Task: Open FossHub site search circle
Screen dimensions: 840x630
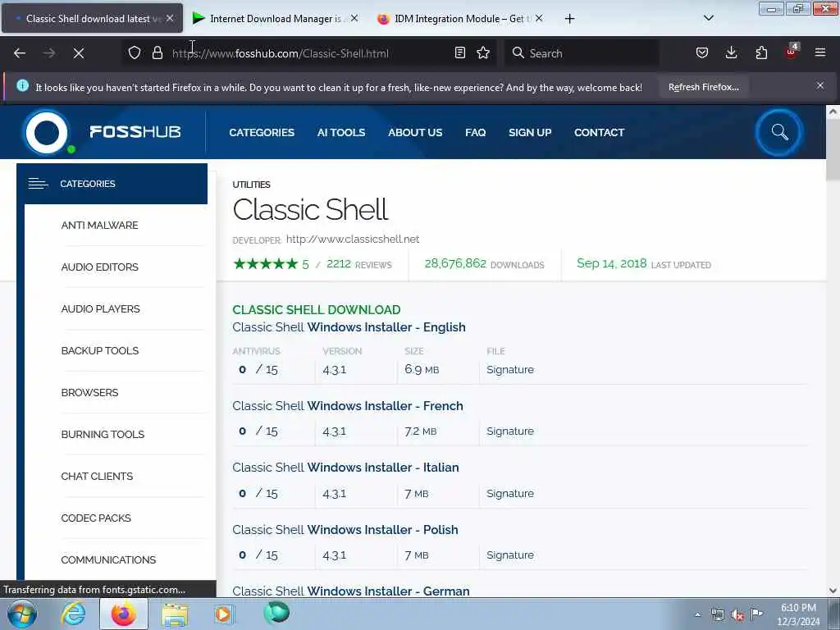Action: click(779, 132)
